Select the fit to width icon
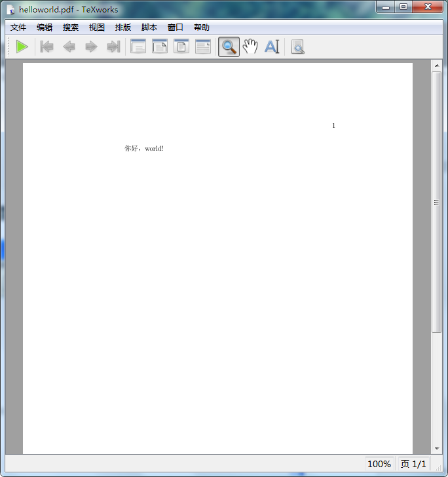This screenshot has width=448, height=477. pyautogui.click(x=160, y=47)
